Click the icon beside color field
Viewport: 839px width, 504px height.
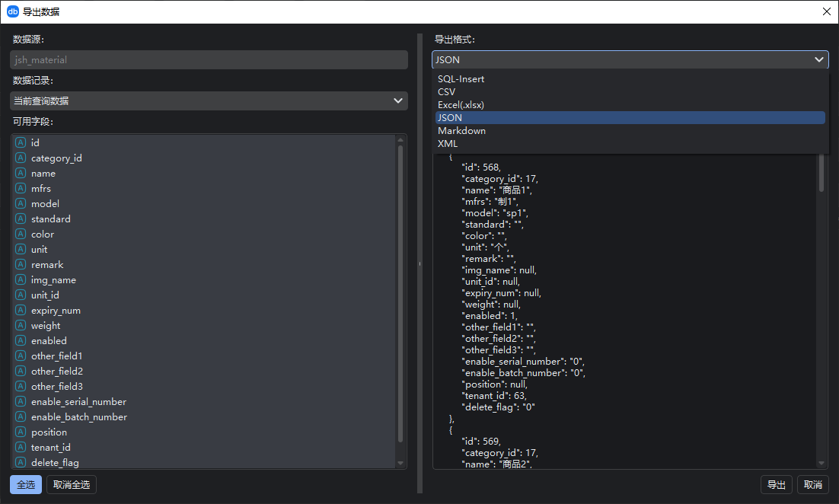click(x=21, y=234)
